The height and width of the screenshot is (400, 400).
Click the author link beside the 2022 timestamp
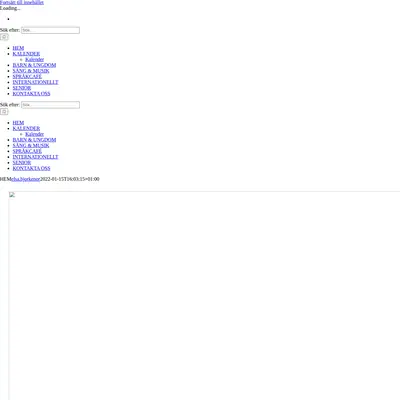[26, 179]
